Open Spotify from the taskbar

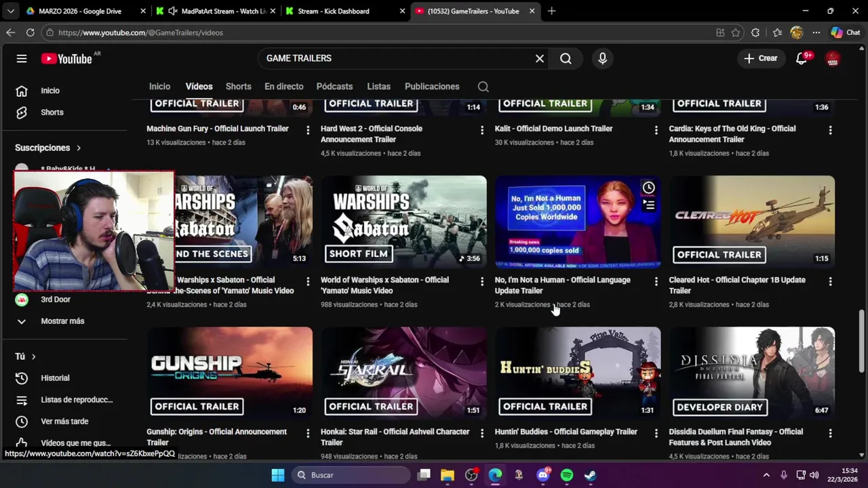pyautogui.click(x=567, y=475)
